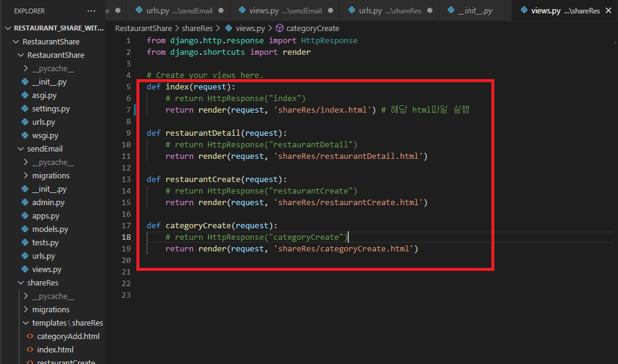Click the breadcrumb method cube icon
618x364 pixels.
pyautogui.click(x=279, y=29)
